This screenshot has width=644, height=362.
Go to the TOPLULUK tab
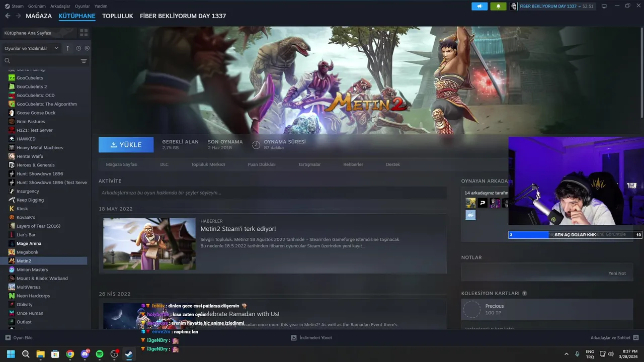coord(118,16)
